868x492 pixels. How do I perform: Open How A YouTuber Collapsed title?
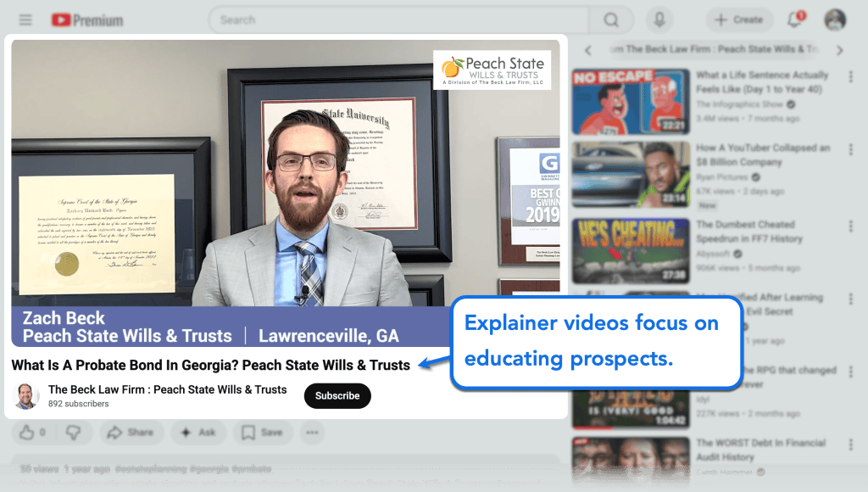(x=763, y=155)
